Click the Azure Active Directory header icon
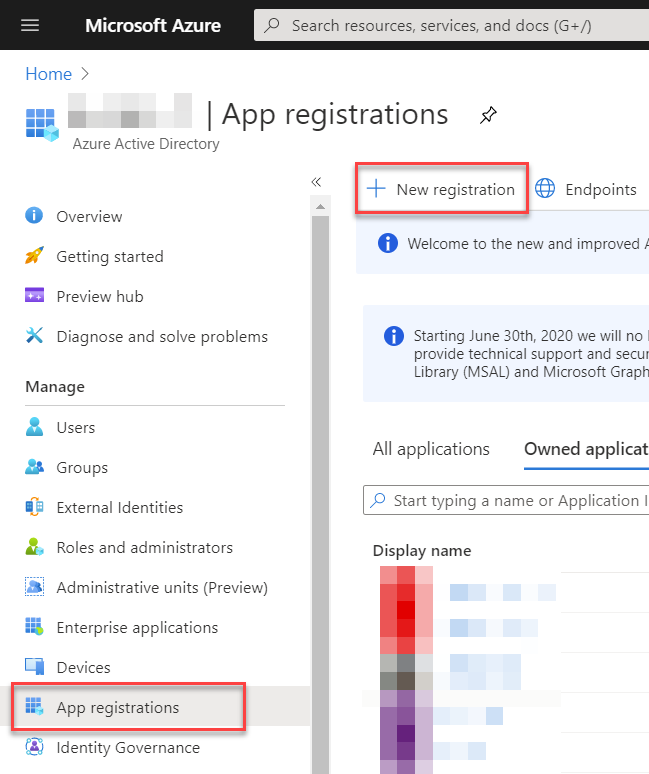Screen dimensions: 649x774 (x=41, y=124)
